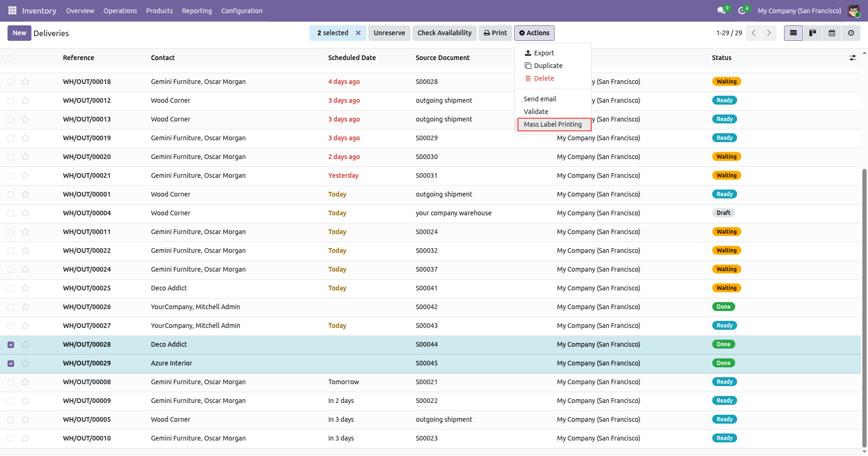
Task: Toggle the select-all header checkbox
Action: click(x=11, y=58)
